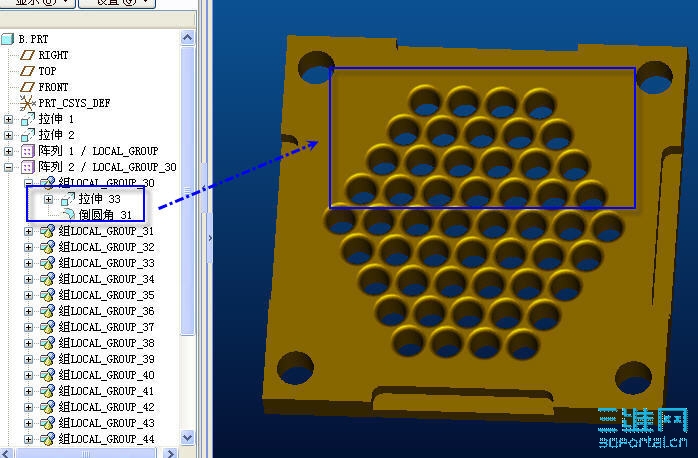Click the group icon of 组LOCAL_GROUP_39
This screenshot has height=458, width=698.
[x=47, y=360]
